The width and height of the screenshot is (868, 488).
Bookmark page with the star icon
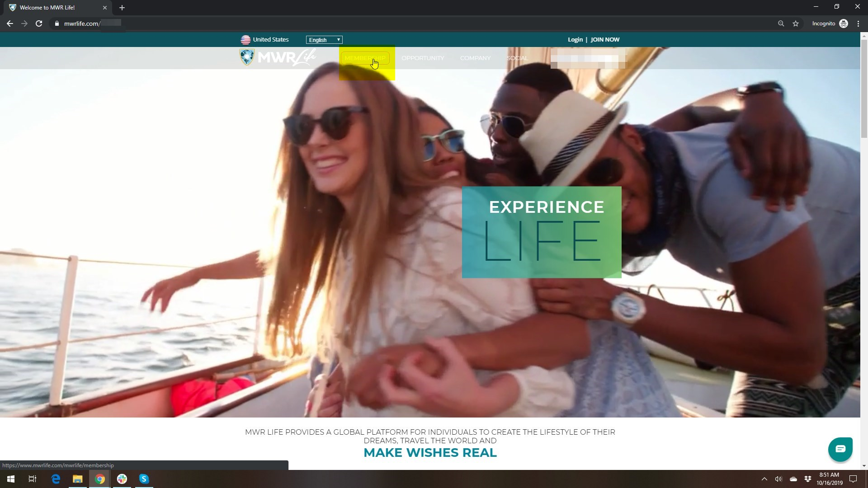796,23
